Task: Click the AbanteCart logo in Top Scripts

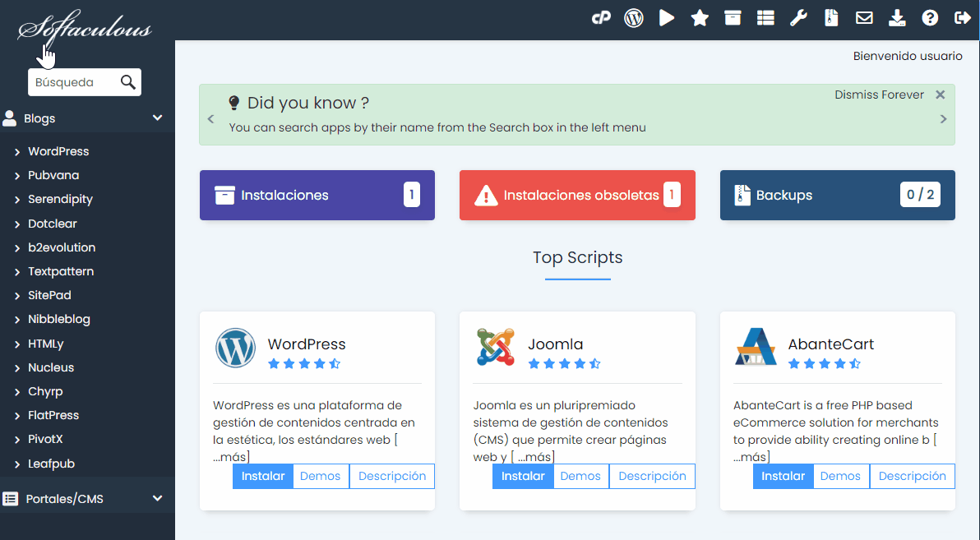Action: point(756,347)
